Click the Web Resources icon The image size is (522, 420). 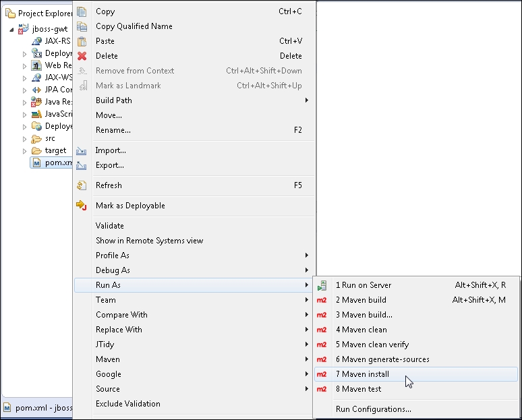click(x=36, y=65)
